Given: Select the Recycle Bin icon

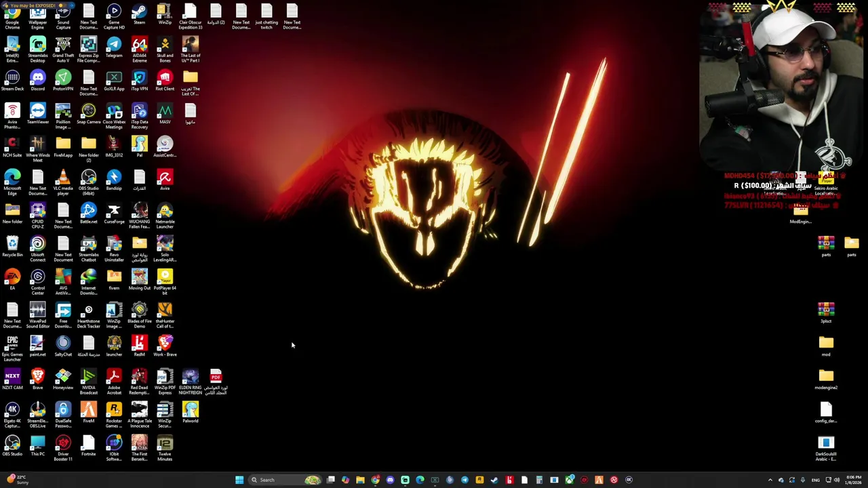Looking at the screenshot, I should [12, 247].
